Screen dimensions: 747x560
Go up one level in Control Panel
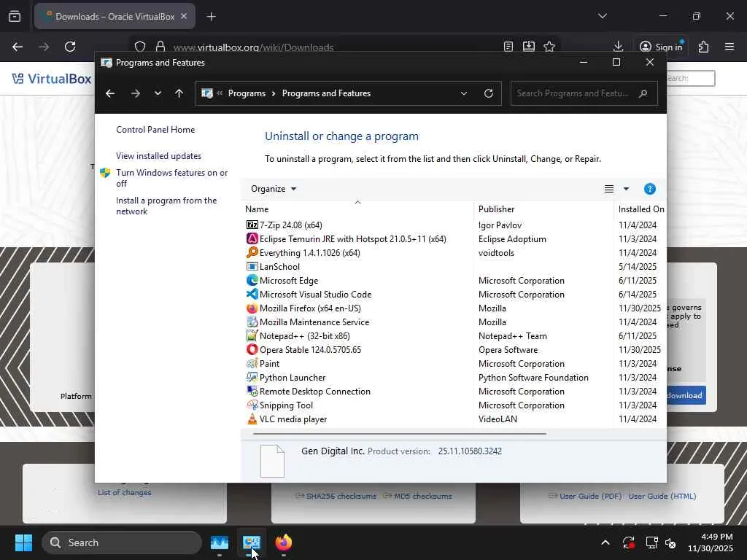click(x=179, y=93)
